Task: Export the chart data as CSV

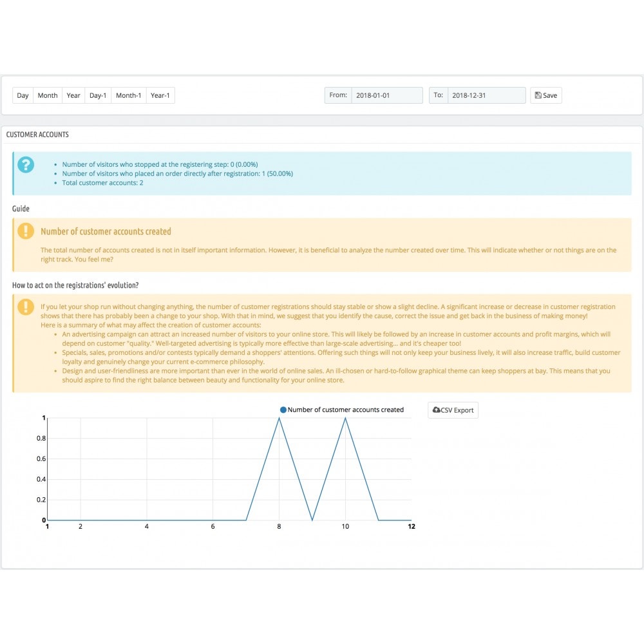Action: (x=453, y=410)
